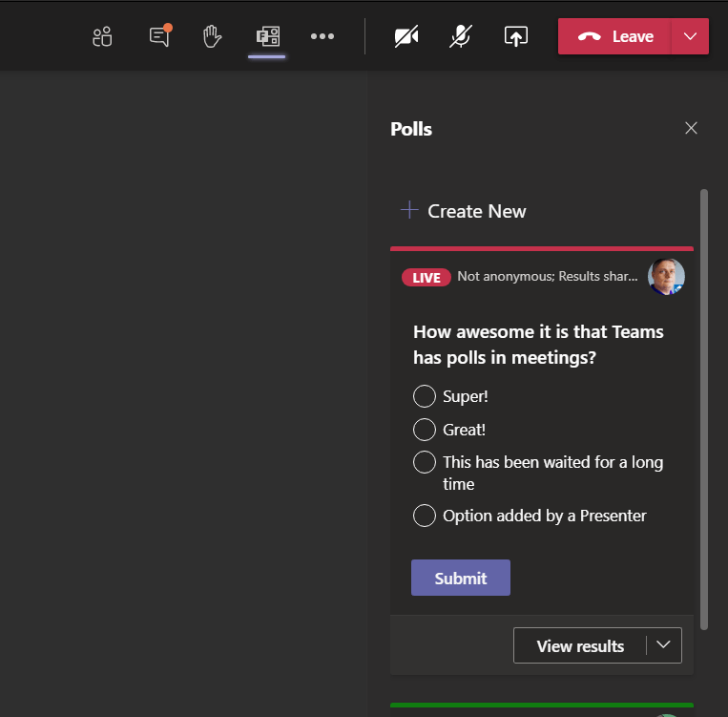
Task: Raise your hand in the meeting
Action: 212,36
